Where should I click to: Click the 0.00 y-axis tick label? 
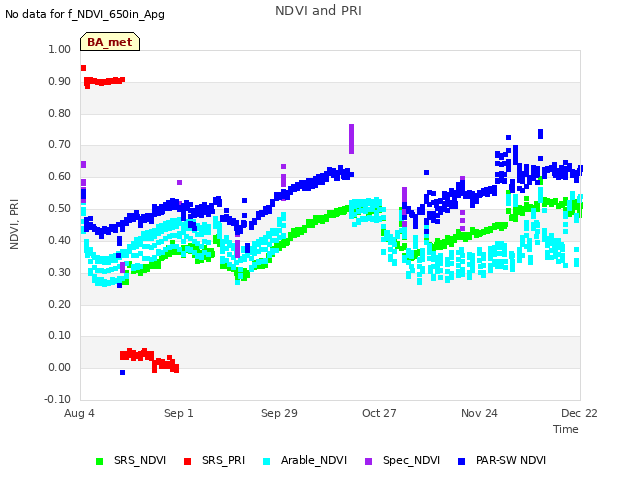click(x=60, y=367)
